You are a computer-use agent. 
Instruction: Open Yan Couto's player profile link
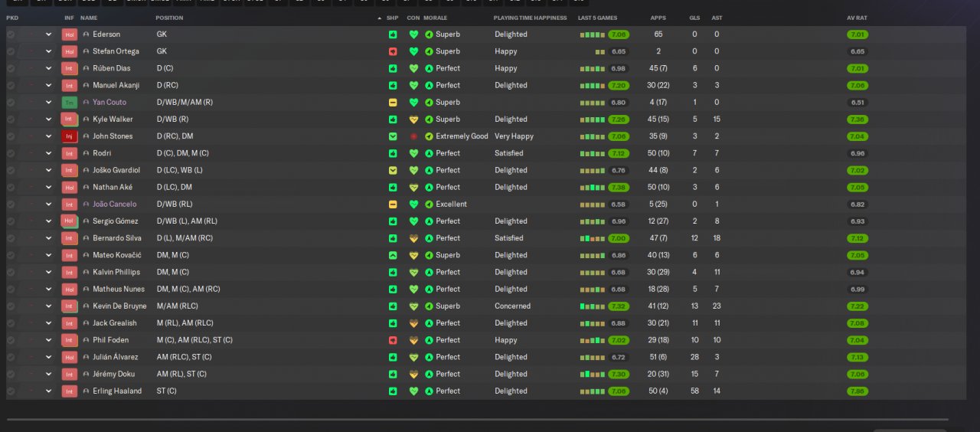point(109,103)
